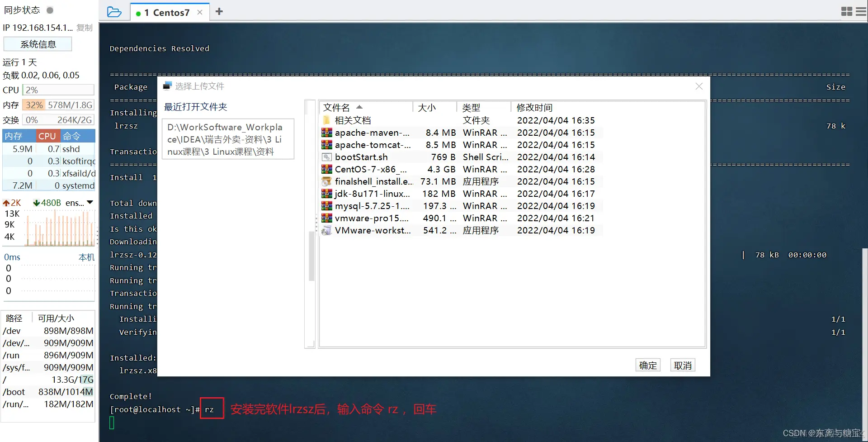Open the folder icon beside the session tabs
This screenshot has height=442, width=868.
click(114, 12)
